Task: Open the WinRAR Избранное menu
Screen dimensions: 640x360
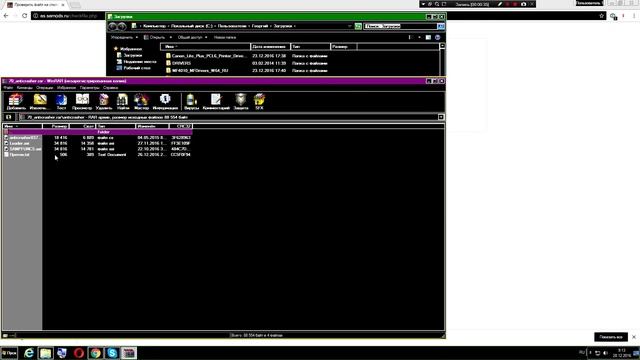Action: [x=67, y=88]
